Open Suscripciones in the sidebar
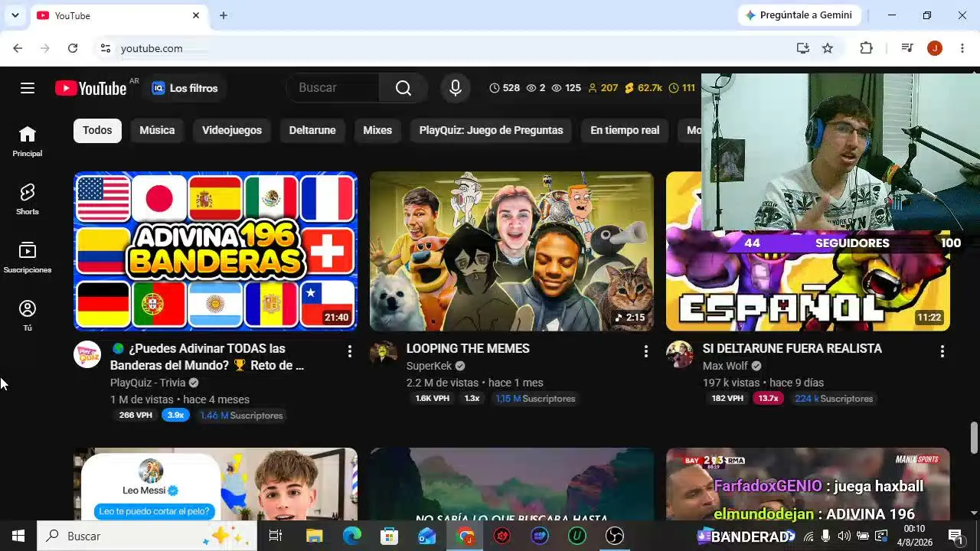Screen dimensions: 980x551 (28, 258)
